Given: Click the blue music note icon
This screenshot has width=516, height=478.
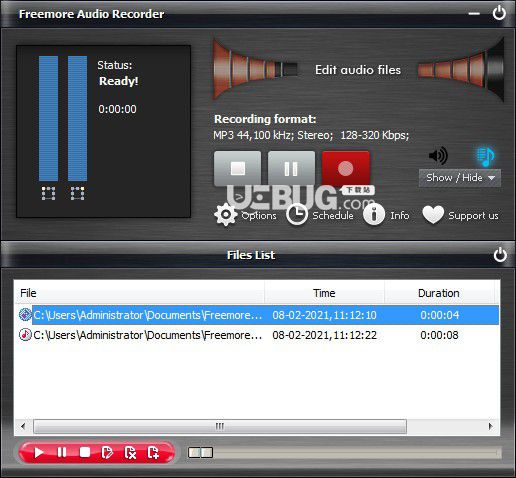Looking at the screenshot, I should [x=485, y=156].
